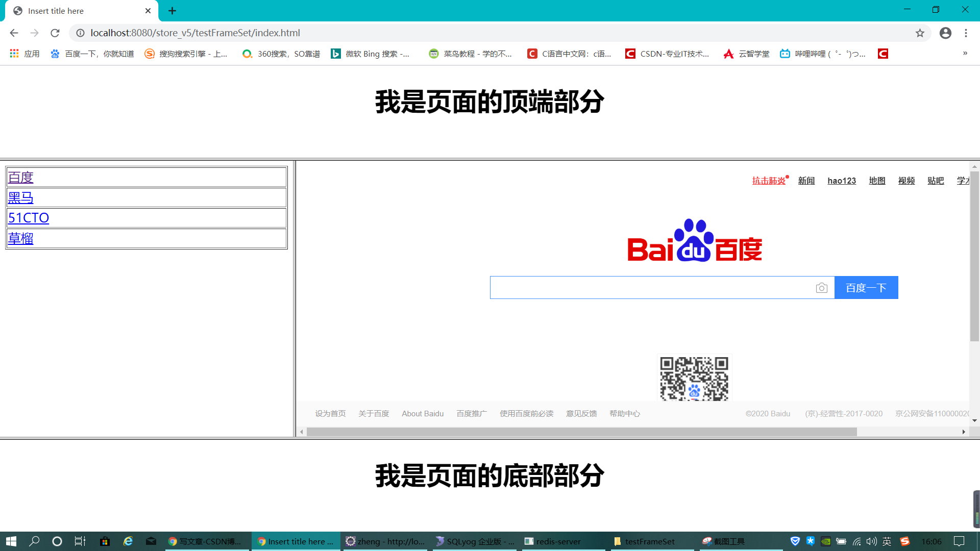Open new tab with plus icon
980x551 pixels.
tap(172, 11)
